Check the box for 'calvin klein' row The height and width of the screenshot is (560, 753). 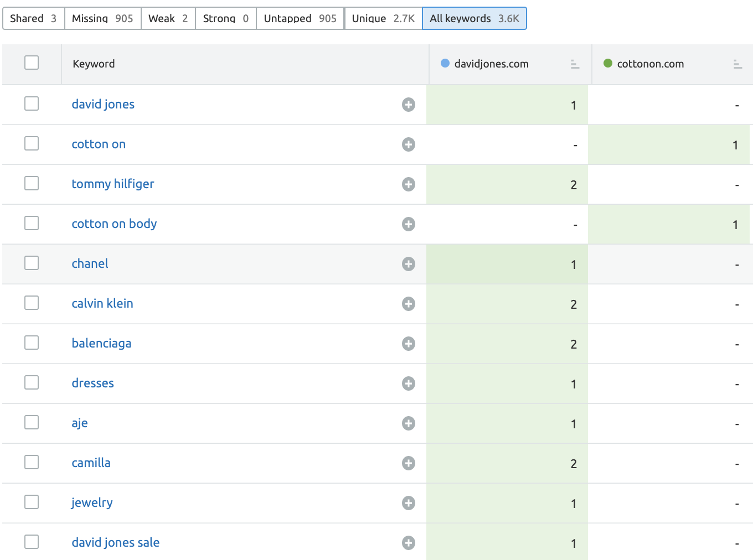point(32,303)
